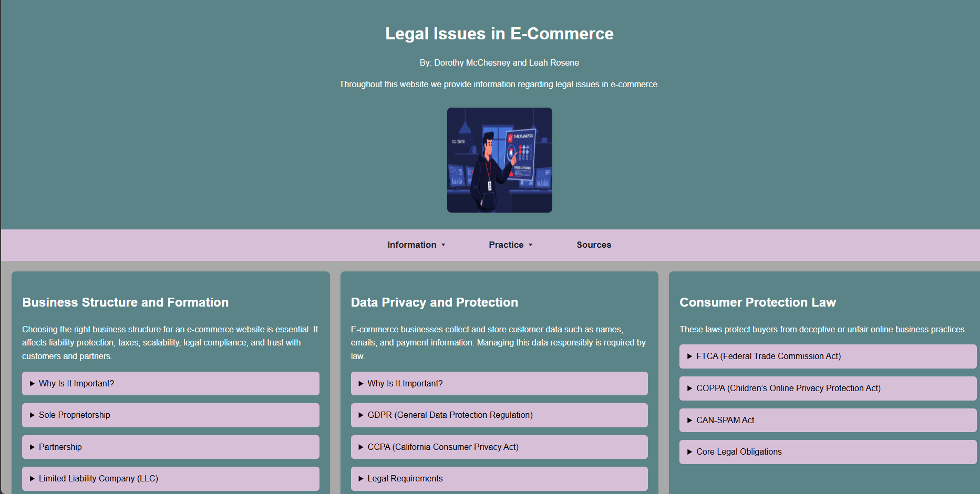Image resolution: width=980 pixels, height=494 pixels.
Task: Expand GDPR (General Data Protection Regulation)
Action: (499, 415)
